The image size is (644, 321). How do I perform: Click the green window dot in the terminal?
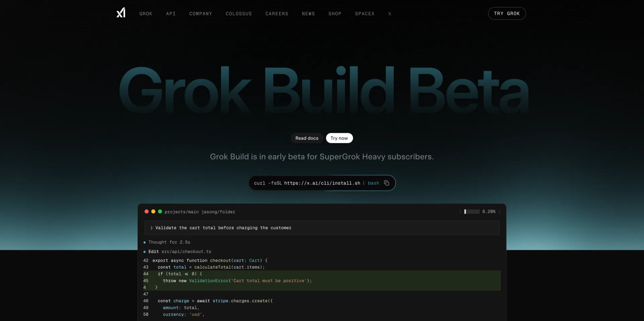click(160, 212)
